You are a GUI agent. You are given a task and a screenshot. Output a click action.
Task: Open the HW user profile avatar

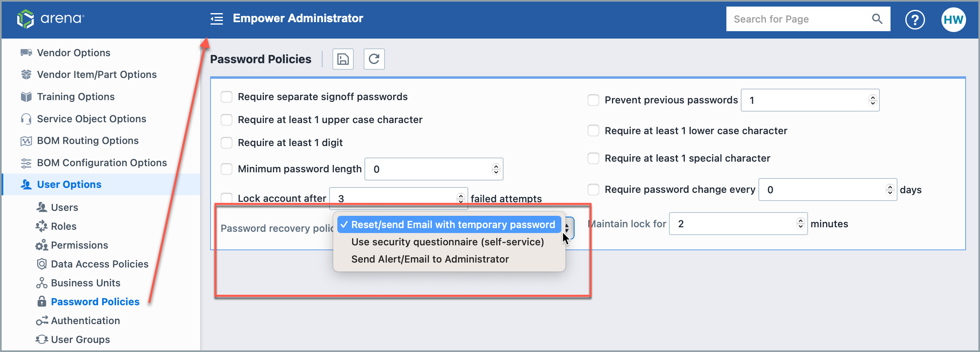pos(953,20)
